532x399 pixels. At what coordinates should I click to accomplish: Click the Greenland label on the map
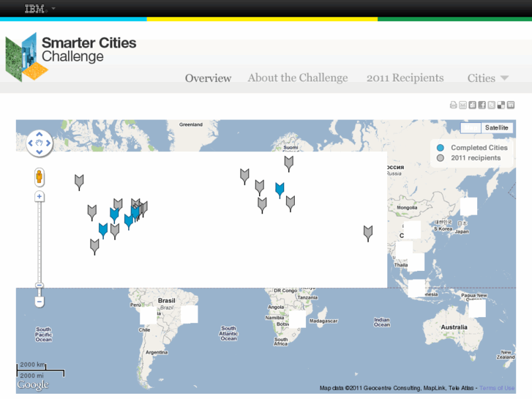191,124
